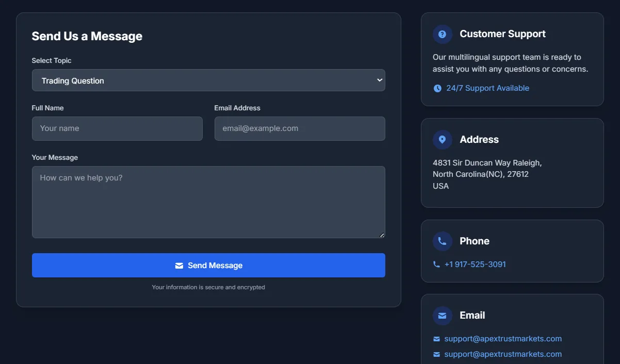Viewport: 620px width, 364px height.
Task: Click the round phone icon beside Phone heading
Action: 442,241
